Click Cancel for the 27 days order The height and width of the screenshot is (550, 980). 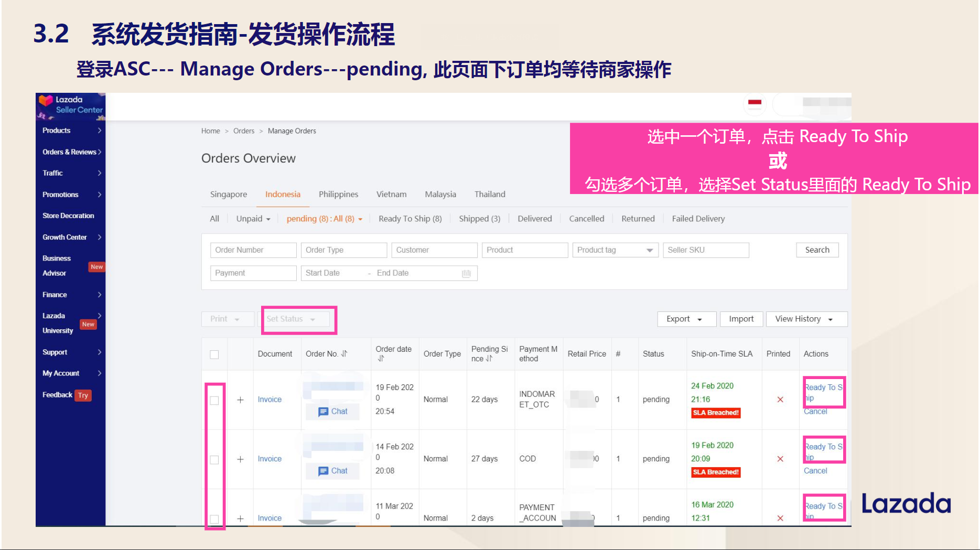click(815, 471)
